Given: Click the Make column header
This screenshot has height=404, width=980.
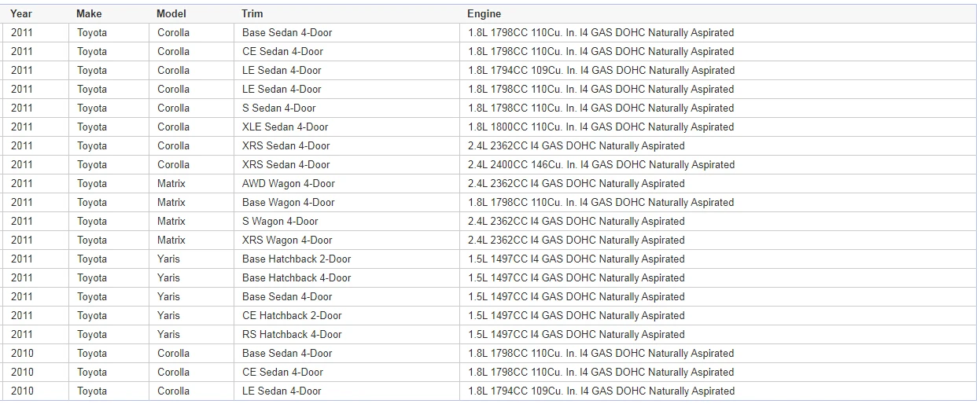Looking at the screenshot, I should click(89, 13).
